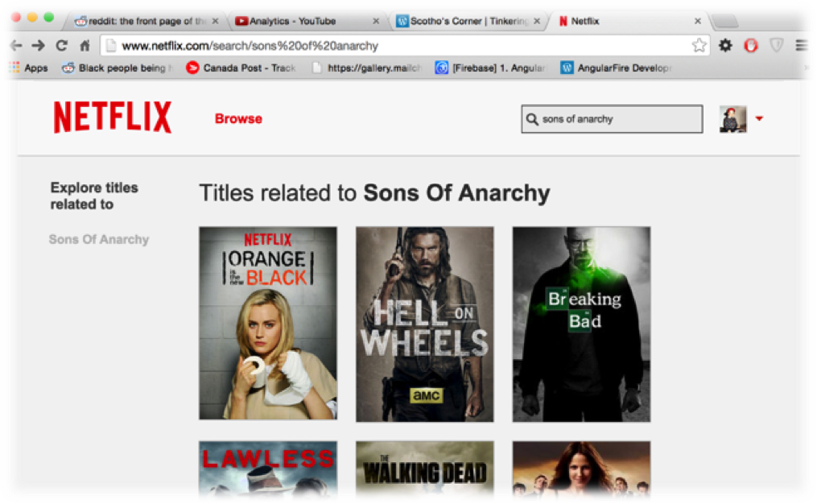Image resolution: width=817 pixels, height=504 pixels.
Task: Click the sons of anarchy search field
Action: (x=612, y=119)
